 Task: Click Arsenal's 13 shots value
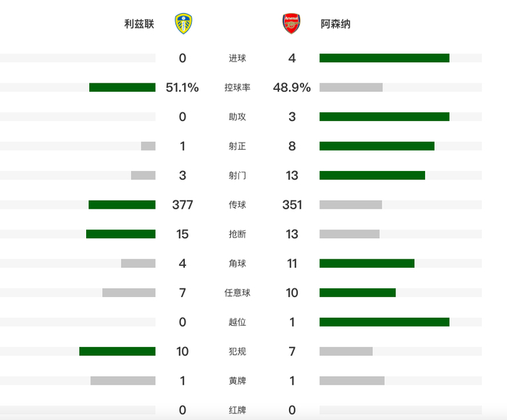click(x=292, y=175)
